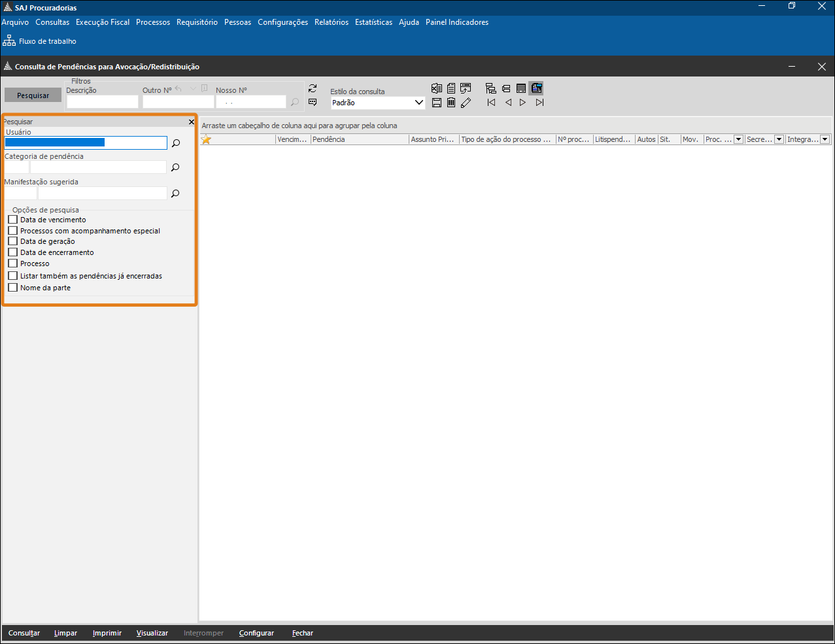Open the Execução Fiscal menu

[103, 22]
